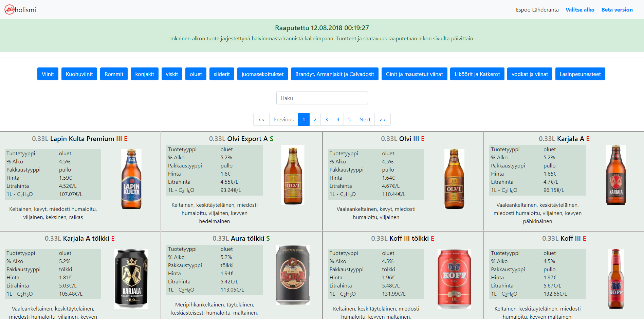This screenshot has height=319, width=644.
Task: Show viskit products
Action: pyautogui.click(x=172, y=74)
